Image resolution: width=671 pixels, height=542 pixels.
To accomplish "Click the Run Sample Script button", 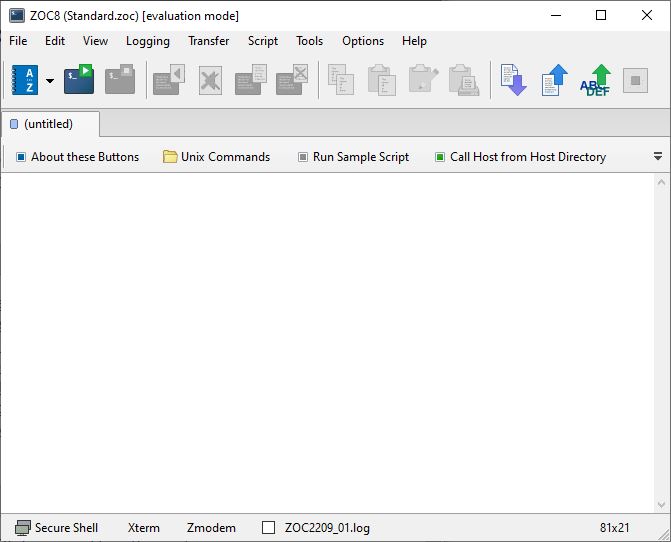I will pos(353,157).
